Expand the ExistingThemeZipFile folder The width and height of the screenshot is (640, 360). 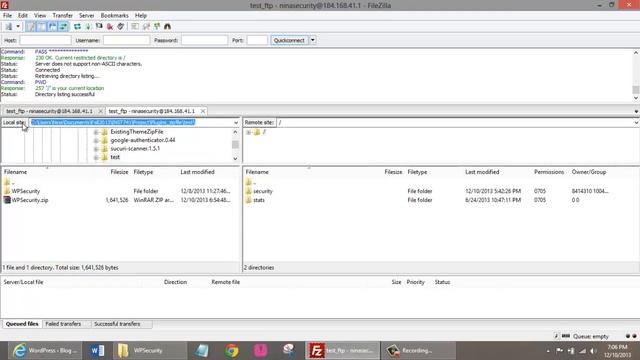(x=96, y=132)
